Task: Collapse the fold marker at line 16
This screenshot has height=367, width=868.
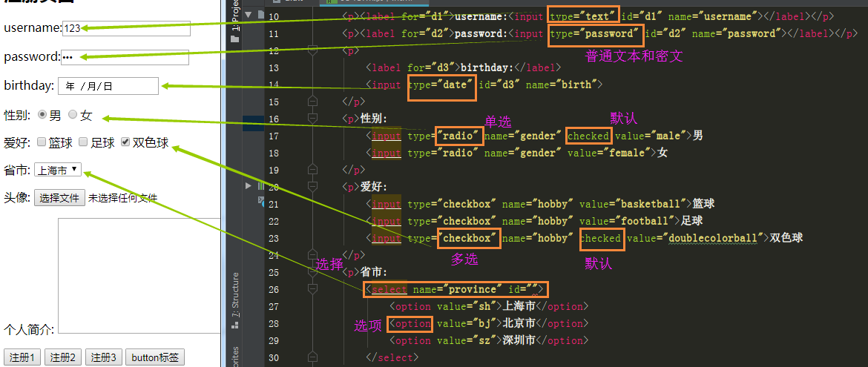Action: point(312,119)
